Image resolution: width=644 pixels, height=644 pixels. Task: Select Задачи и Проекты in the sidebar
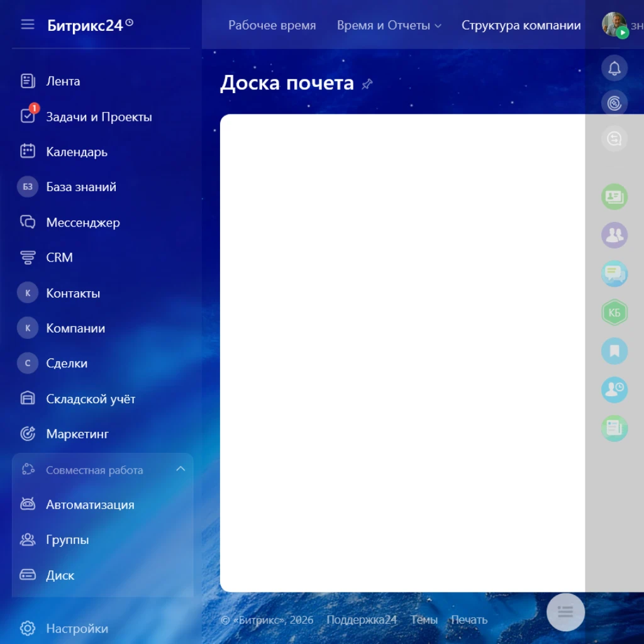pyautogui.click(x=98, y=116)
